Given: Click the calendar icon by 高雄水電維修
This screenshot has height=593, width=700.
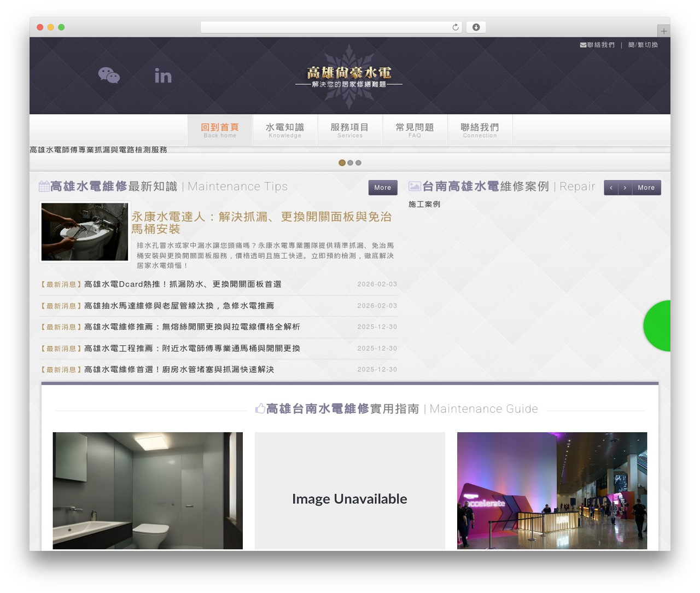Looking at the screenshot, I should [x=44, y=186].
